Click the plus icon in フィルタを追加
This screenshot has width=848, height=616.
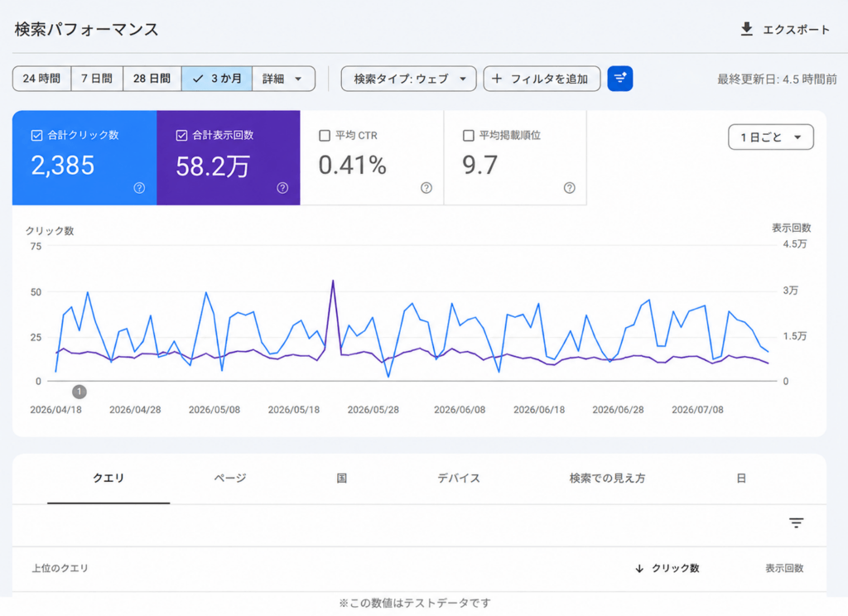[x=497, y=79]
